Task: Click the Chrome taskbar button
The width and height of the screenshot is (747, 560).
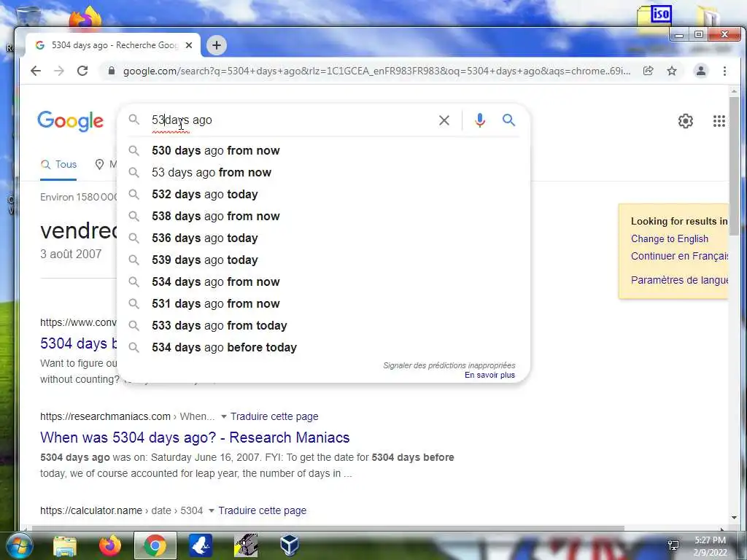Action: [x=155, y=545]
